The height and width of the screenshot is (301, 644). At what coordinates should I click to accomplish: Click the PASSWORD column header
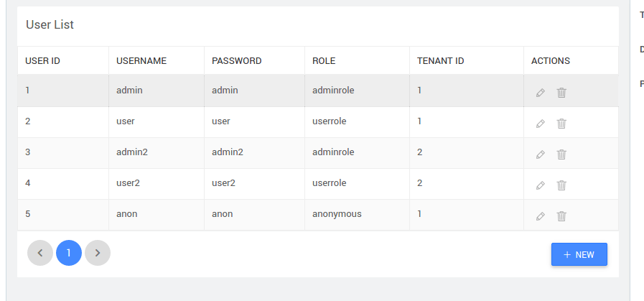[236, 61]
